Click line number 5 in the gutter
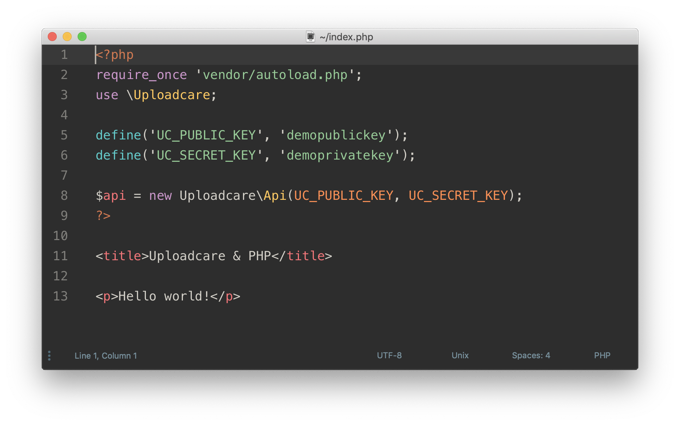Viewport: 680px width, 425px height. (64, 135)
